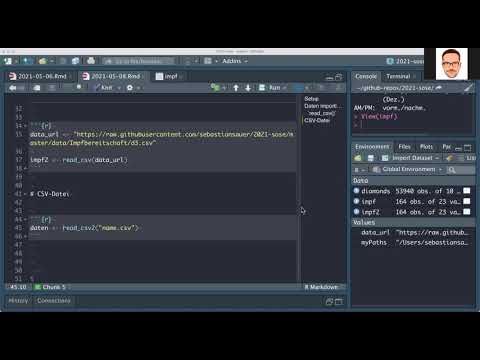Select the second 2021-05-06.Rmd editor tab
The width and height of the screenshot is (480, 360).
pos(115,76)
